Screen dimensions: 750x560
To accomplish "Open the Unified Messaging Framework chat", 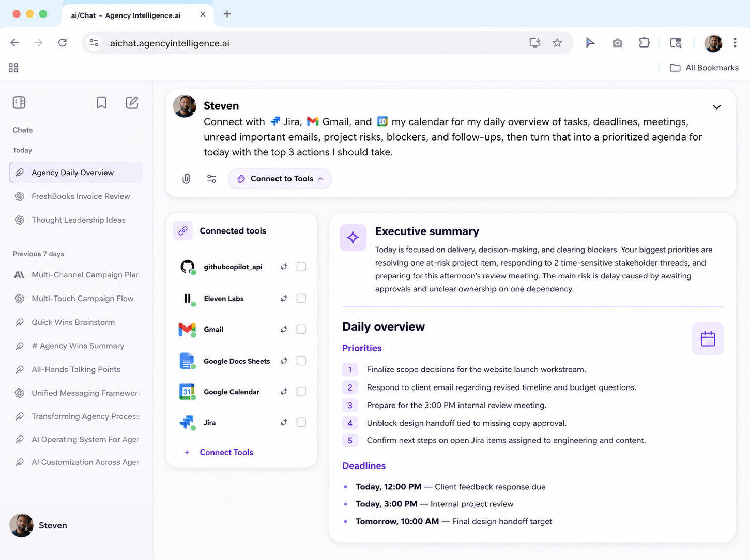I will pyautogui.click(x=76, y=393).
